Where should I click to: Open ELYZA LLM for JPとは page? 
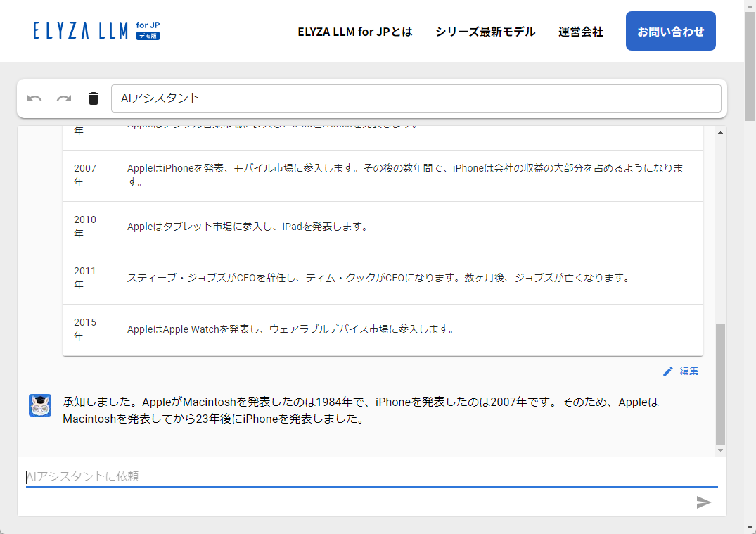coord(355,32)
